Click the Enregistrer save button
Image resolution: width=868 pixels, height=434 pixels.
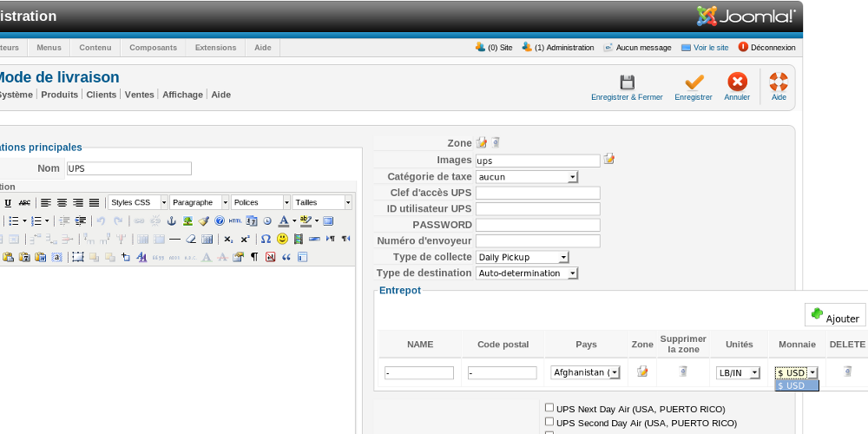693,88
